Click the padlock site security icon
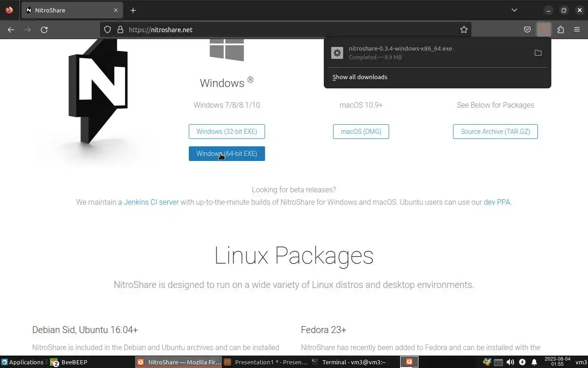The height and width of the screenshot is (368, 588). (120, 29)
